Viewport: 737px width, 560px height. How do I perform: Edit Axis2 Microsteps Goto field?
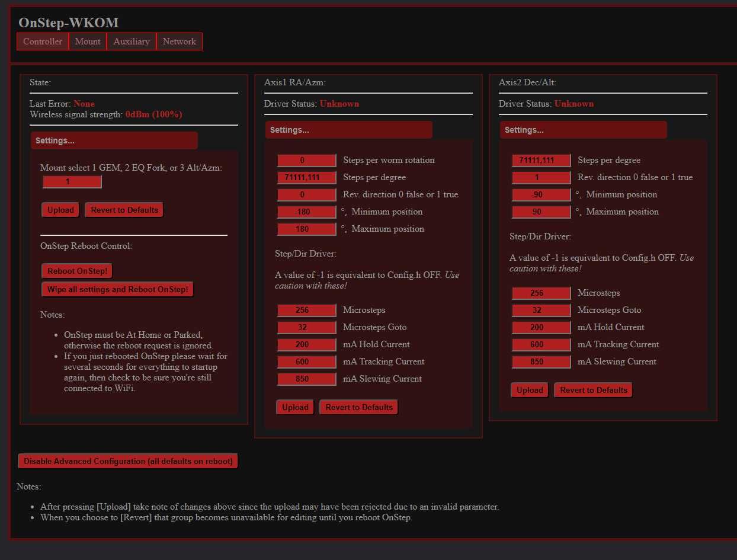(541, 311)
